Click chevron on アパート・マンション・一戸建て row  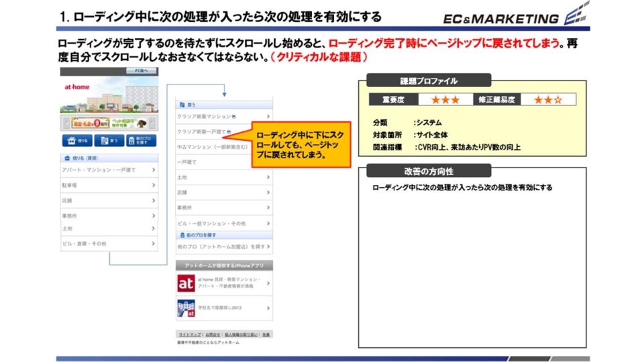[x=154, y=170]
